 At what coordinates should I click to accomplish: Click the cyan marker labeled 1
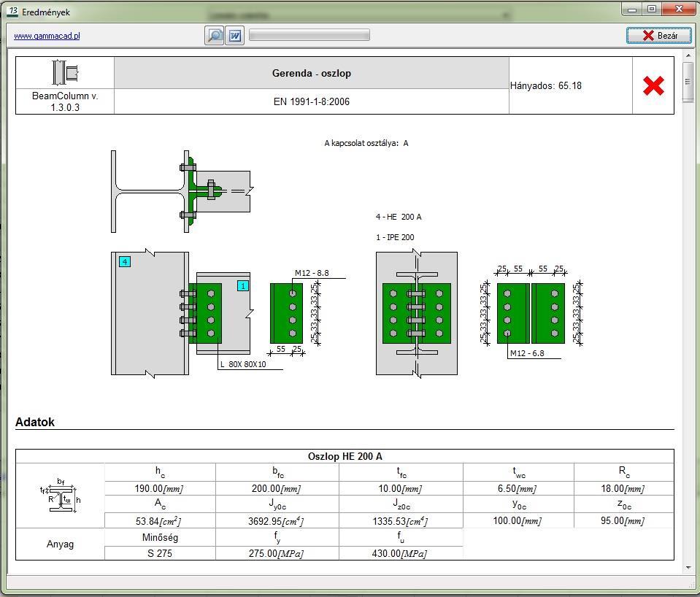click(x=243, y=286)
